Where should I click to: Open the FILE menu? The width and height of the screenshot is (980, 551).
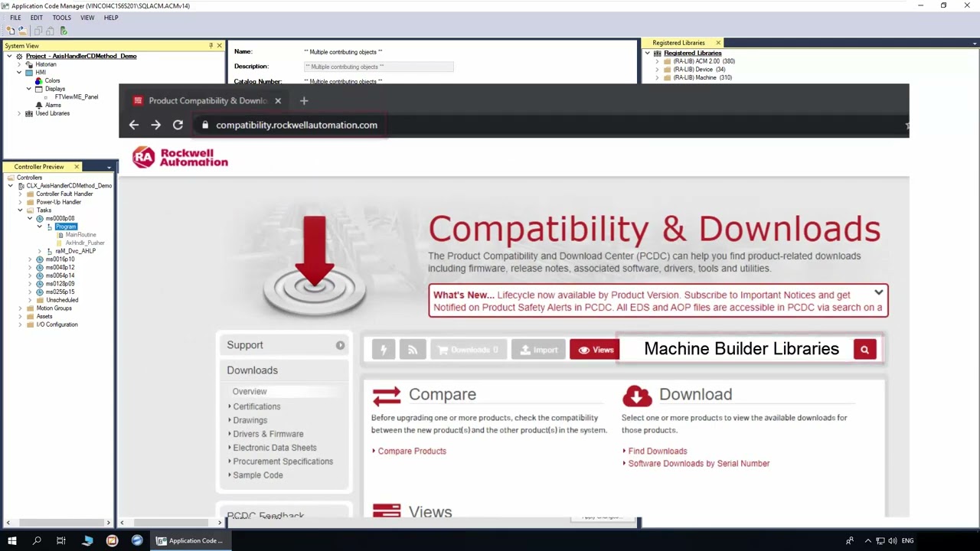[15, 18]
